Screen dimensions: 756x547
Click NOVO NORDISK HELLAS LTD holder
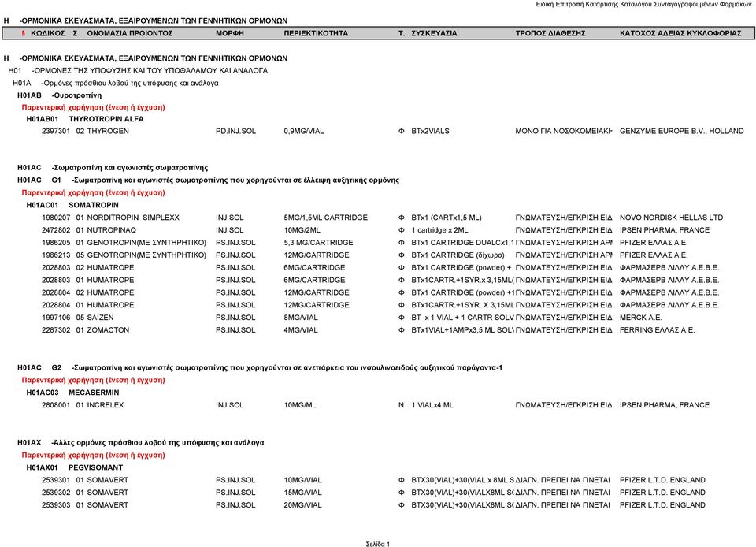(x=671, y=218)
